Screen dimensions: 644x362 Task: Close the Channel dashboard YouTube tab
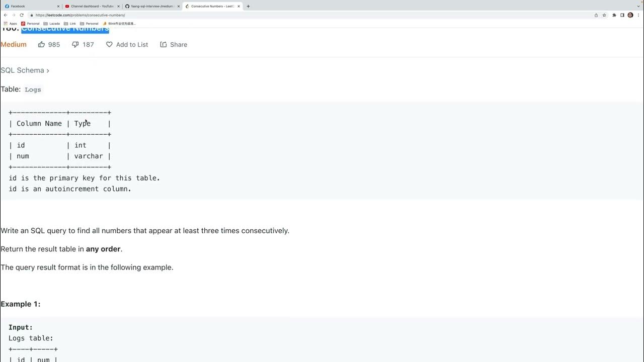[x=119, y=6]
